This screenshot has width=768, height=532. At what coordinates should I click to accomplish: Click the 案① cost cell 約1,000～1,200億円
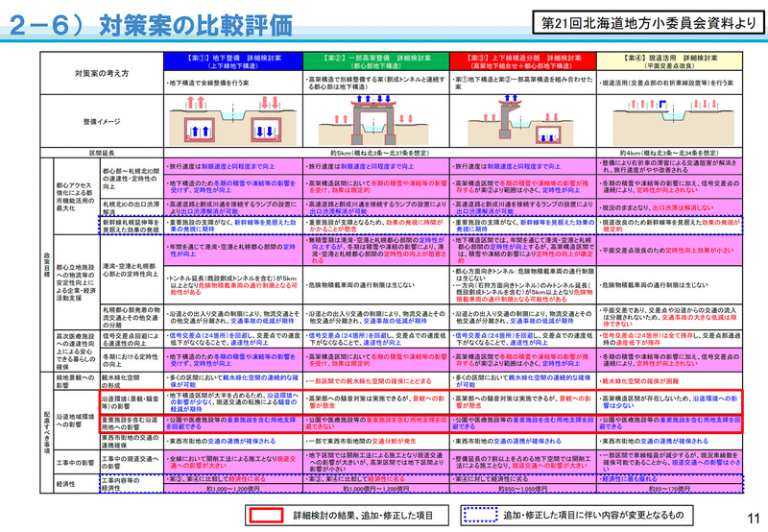coord(233,489)
